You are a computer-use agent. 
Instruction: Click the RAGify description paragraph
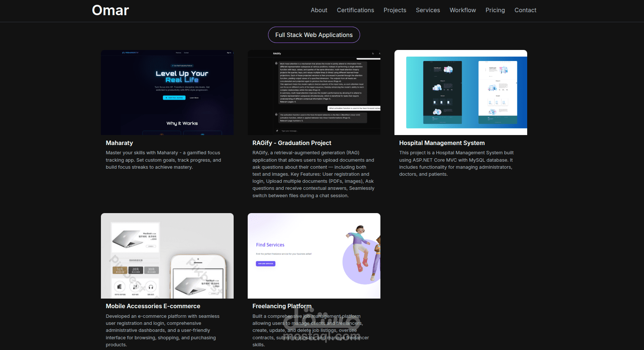tap(313, 174)
